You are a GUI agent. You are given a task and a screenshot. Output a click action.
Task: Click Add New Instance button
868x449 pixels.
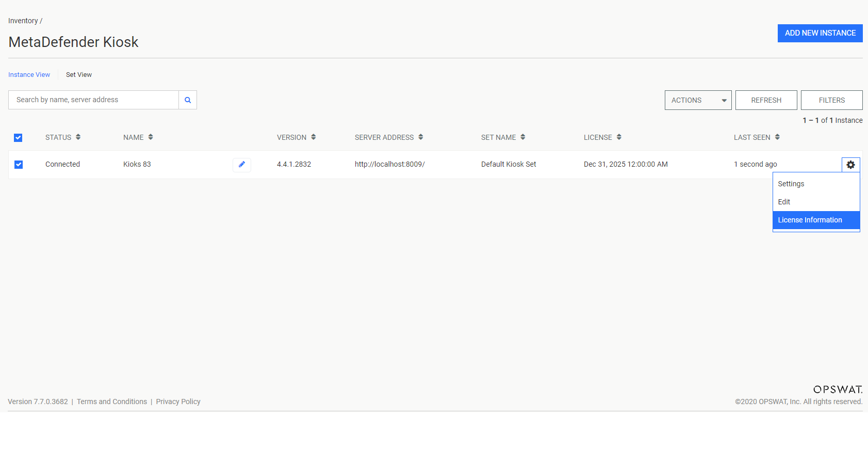(820, 33)
